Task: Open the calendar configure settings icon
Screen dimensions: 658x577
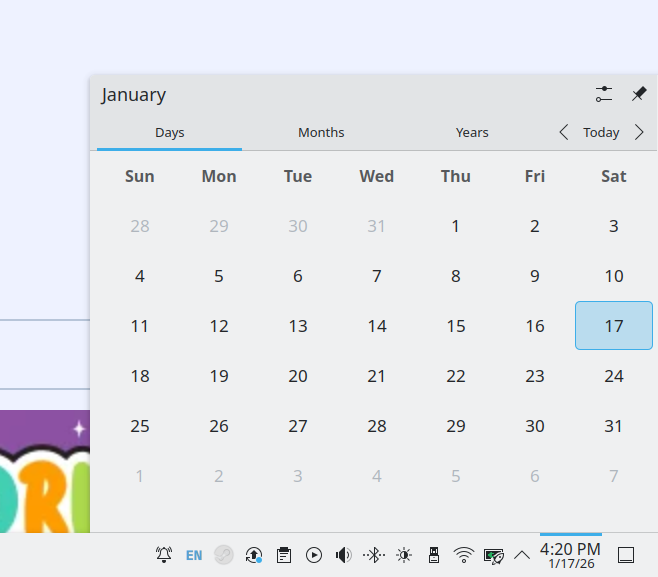Action: click(603, 94)
